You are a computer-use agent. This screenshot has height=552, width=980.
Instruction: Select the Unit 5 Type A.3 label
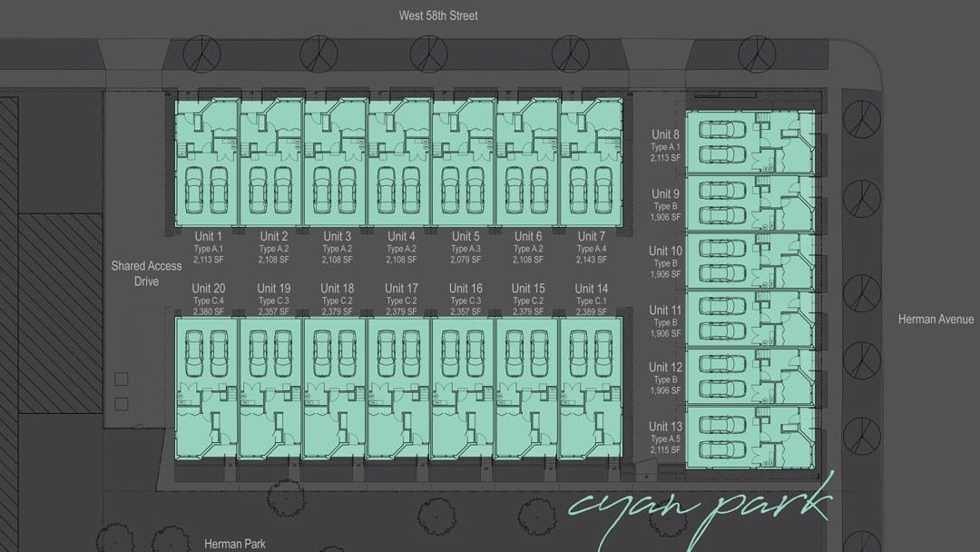pos(465,248)
